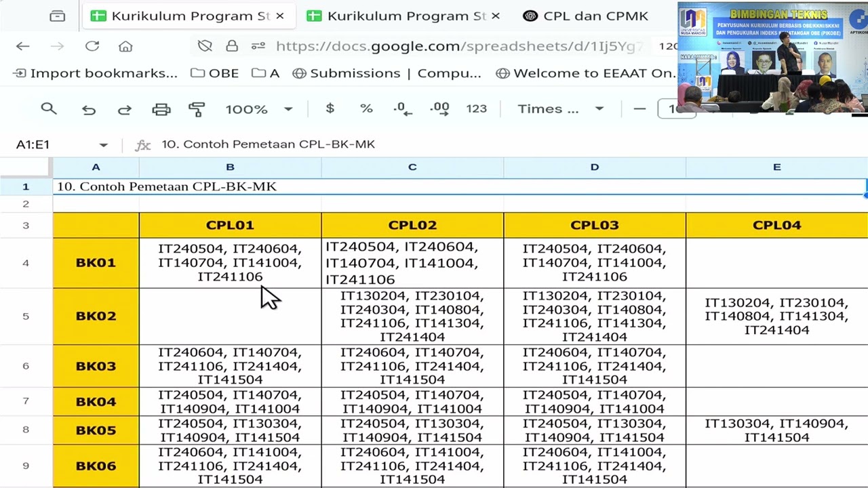Select the BK01 cell under CPL01
The height and width of the screenshot is (488, 868).
(x=230, y=263)
